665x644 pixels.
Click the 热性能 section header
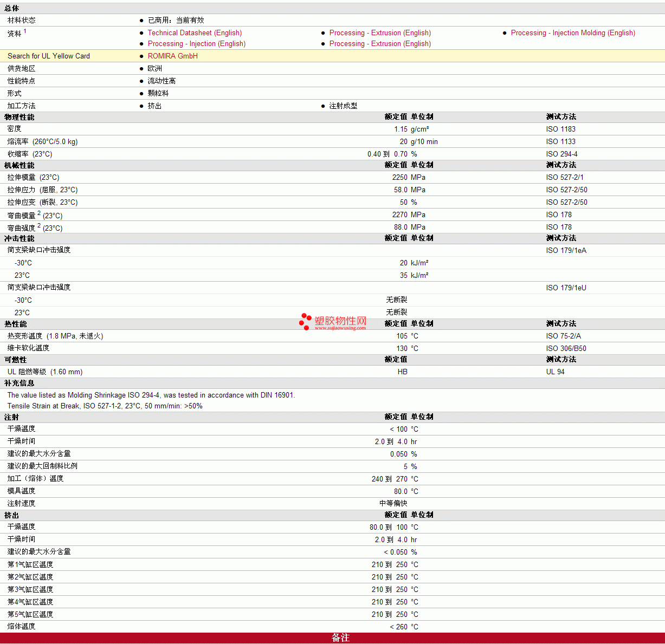16,324
